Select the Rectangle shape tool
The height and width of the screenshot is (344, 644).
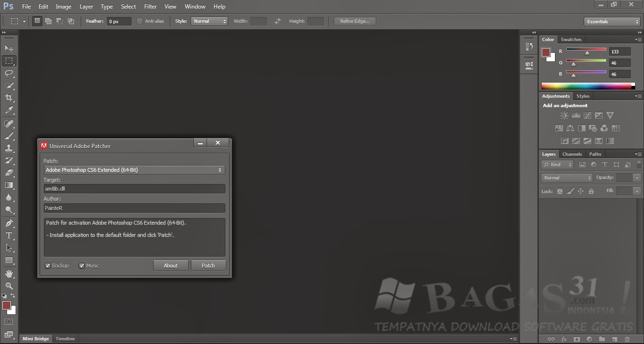coord(9,260)
